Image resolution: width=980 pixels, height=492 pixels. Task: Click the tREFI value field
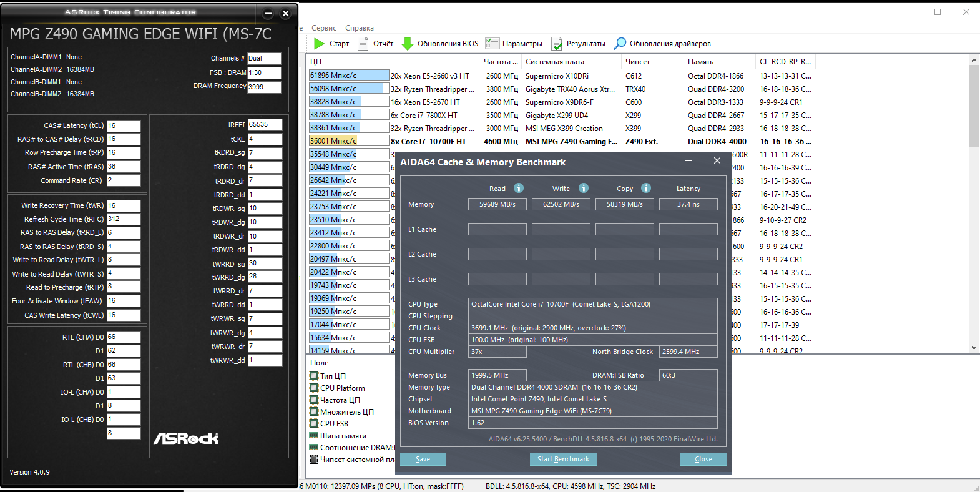coord(265,125)
